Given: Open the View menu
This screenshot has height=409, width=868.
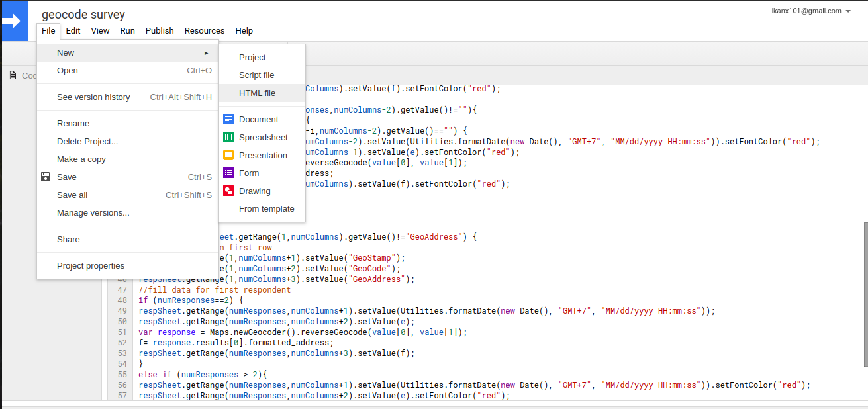Looking at the screenshot, I should [x=101, y=30].
